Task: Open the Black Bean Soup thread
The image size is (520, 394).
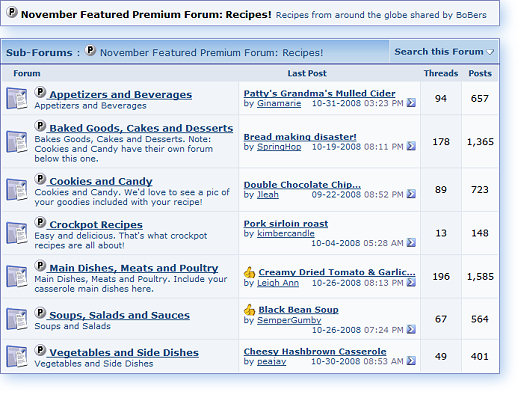Action: [298, 310]
